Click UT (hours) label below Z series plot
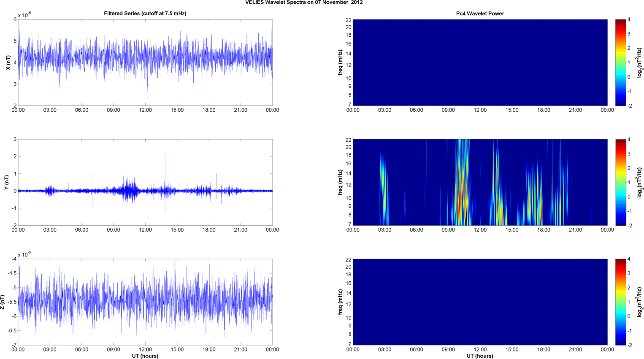The image size is (644, 359). pos(145,356)
